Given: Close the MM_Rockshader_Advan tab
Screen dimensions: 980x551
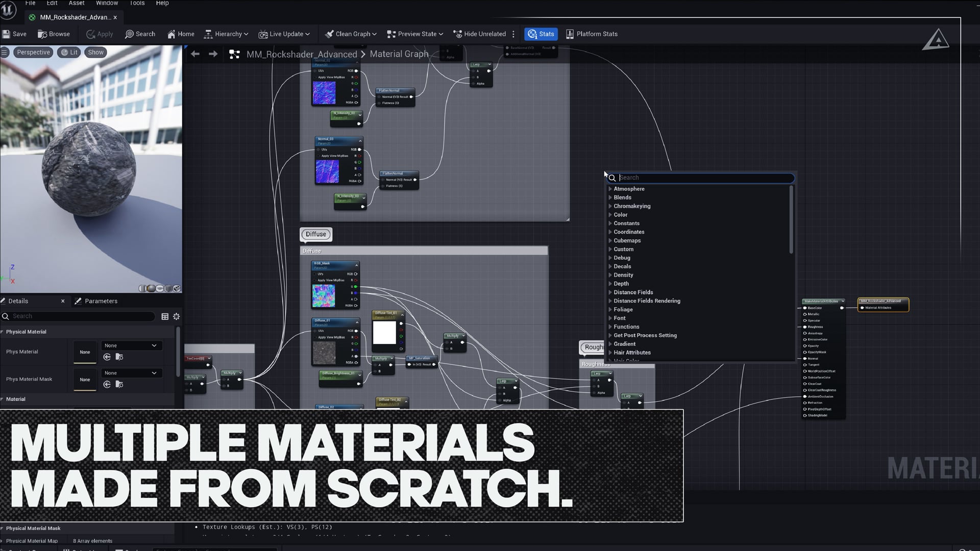Looking at the screenshot, I should point(115,17).
